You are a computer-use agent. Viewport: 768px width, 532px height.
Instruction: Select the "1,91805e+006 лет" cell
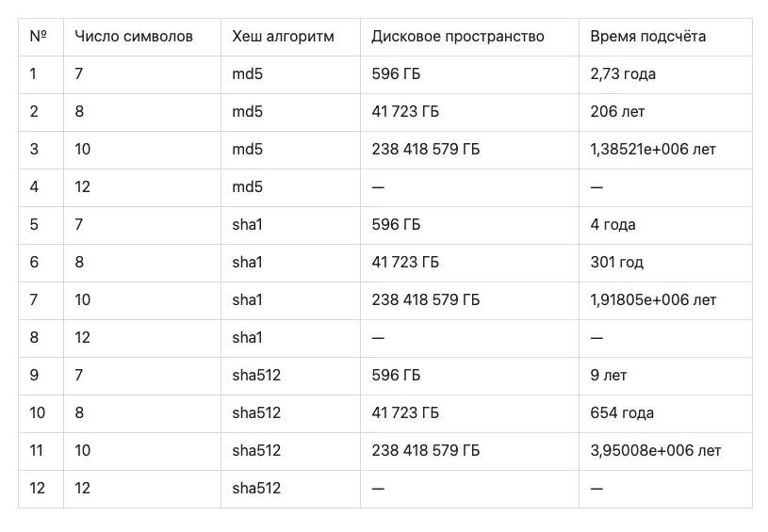[x=653, y=300]
